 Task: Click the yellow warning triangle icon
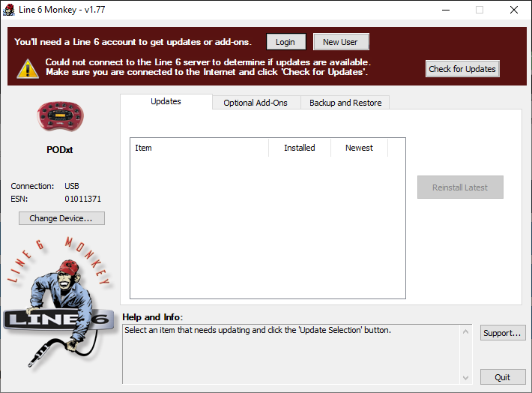tap(28, 69)
